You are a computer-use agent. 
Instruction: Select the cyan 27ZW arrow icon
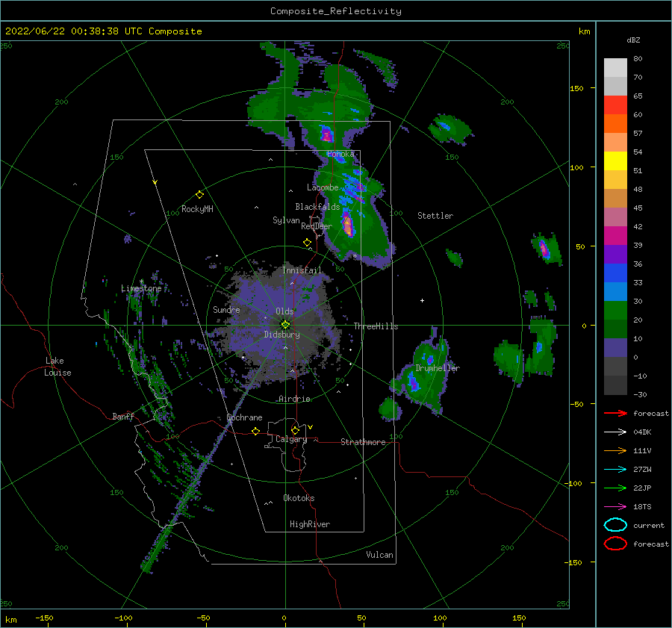tap(615, 470)
